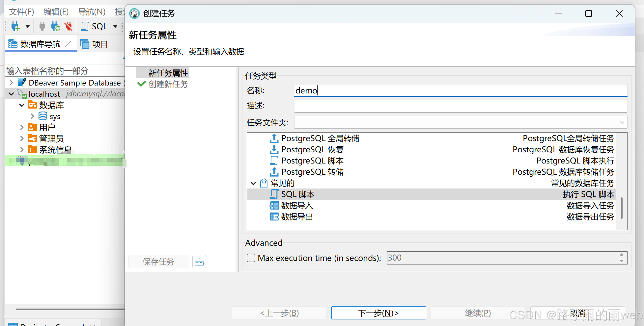The width and height of the screenshot is (644, 326).
Task: Expand the 管理员 tree node
Action: click(22, 138)
